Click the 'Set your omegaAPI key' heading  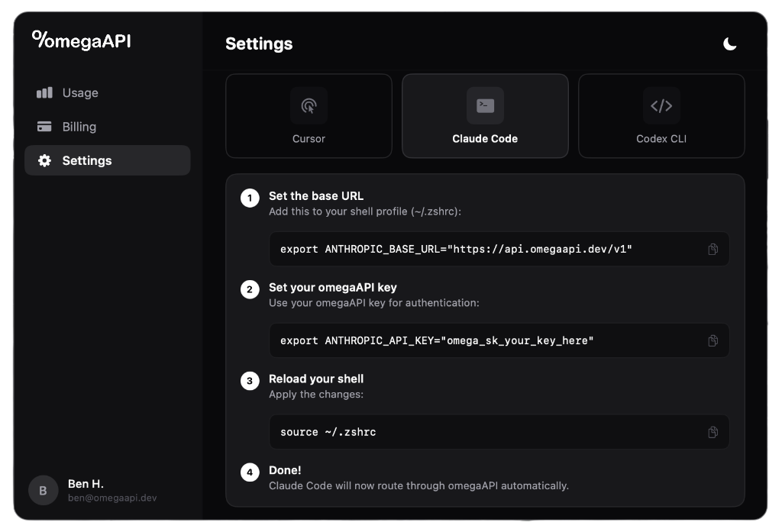pos(333,287)
